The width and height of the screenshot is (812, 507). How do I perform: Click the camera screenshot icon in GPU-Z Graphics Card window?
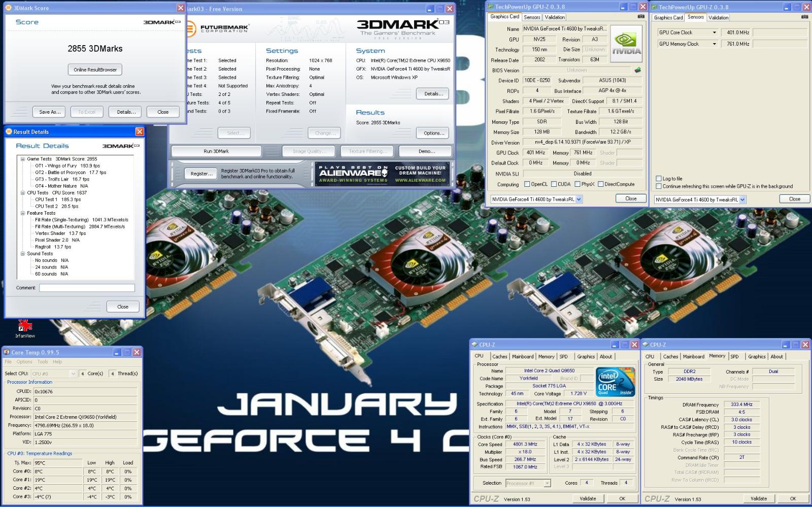click(x=640, y=17)
